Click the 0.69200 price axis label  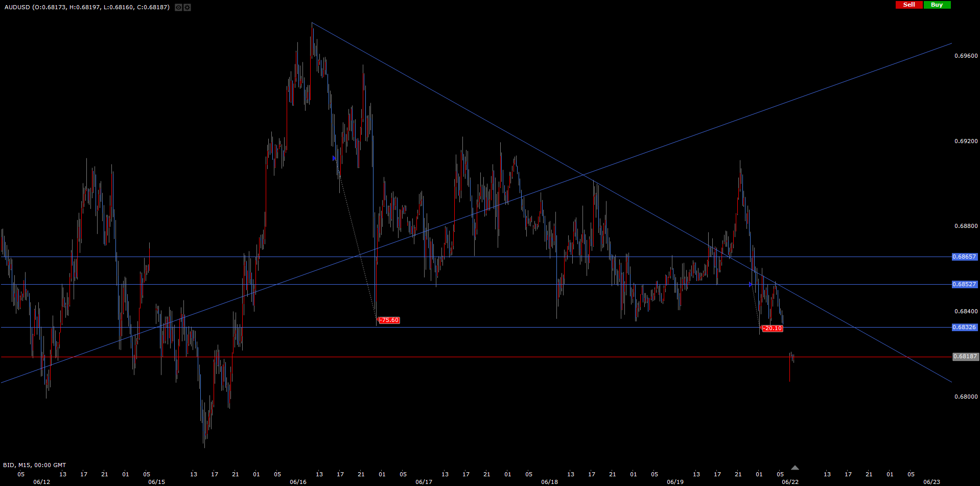(966, 141)
